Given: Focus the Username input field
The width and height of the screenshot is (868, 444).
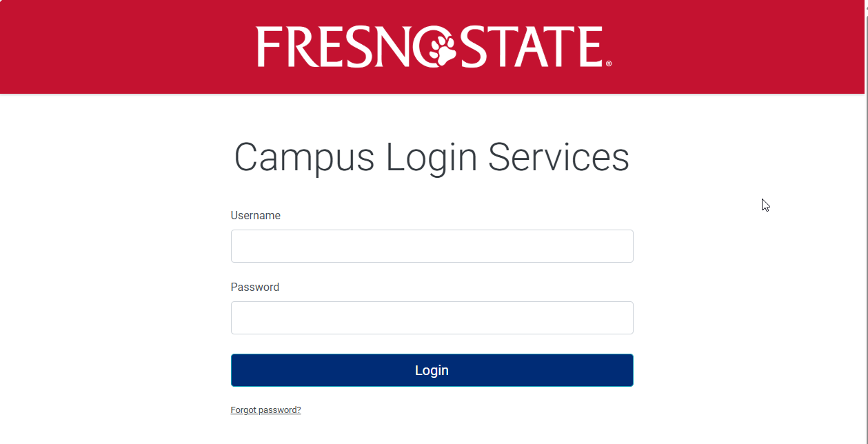Looking at the screenshot, I should [x=432, y=246].
